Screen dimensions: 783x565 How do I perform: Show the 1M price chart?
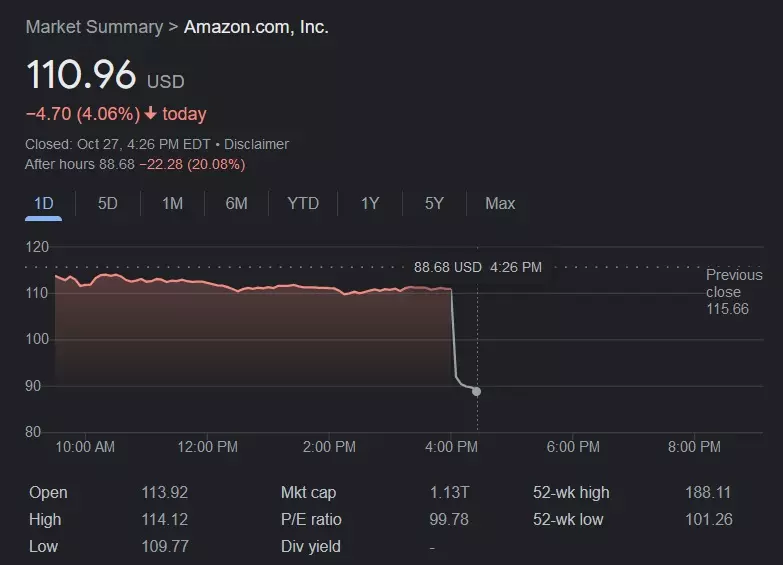[x=172, y=203]
